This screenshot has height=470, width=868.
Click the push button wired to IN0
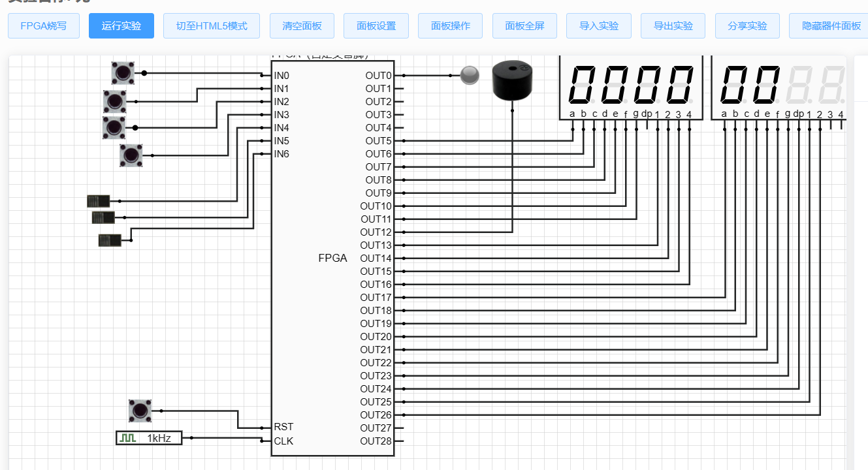(x=122, y=73)
